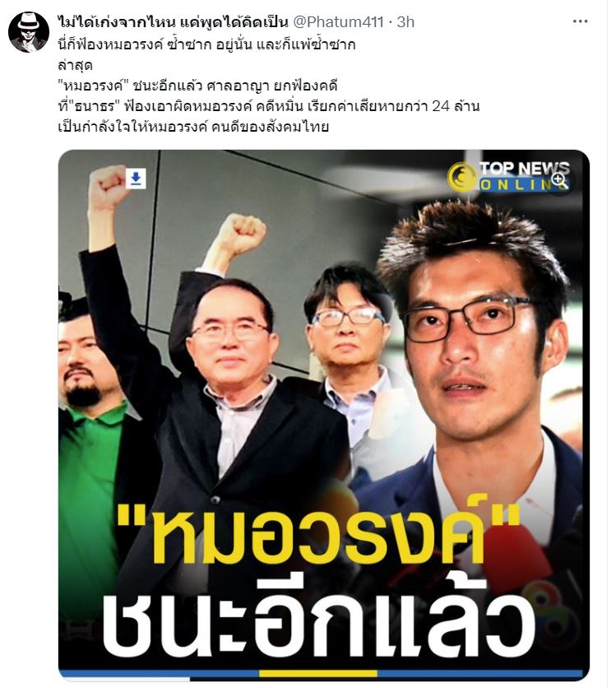This screenshot has height=688, width=616.
Task: Click the yellow bar at image bottom
Action: click(x=318, y=673)
